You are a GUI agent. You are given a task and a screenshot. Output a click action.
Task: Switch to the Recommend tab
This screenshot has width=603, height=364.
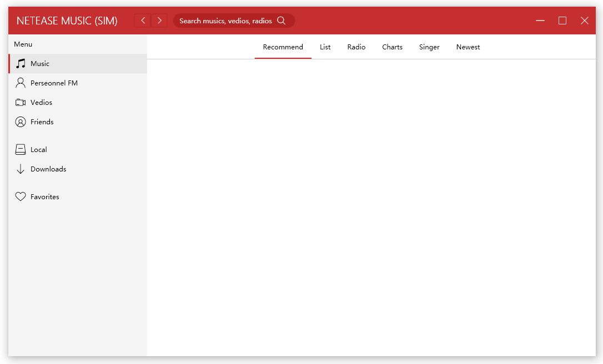(283, 47)
